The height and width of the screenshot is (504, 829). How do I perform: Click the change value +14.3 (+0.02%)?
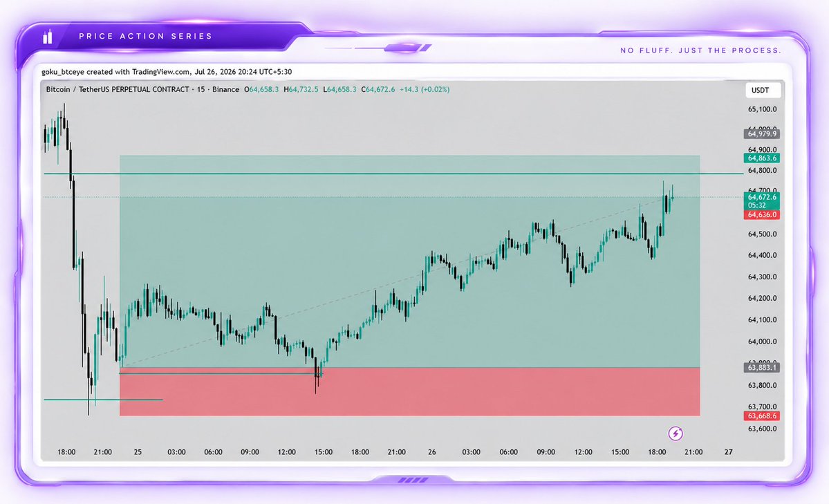pyautogui.click(x=425, y=89)
